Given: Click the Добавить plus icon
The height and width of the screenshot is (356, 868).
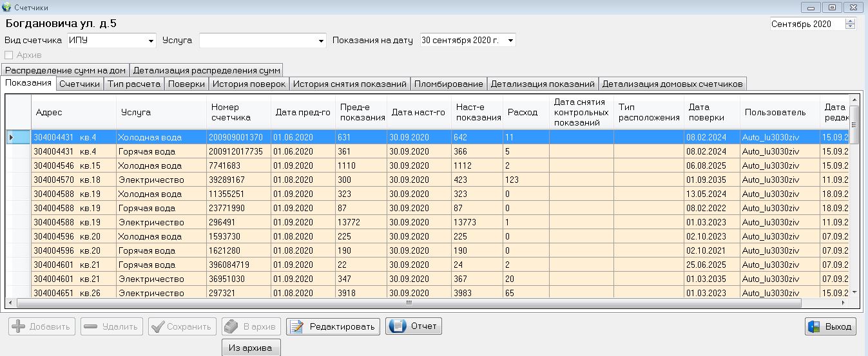Looking at the screenshot, I should (x=19, y=326).
